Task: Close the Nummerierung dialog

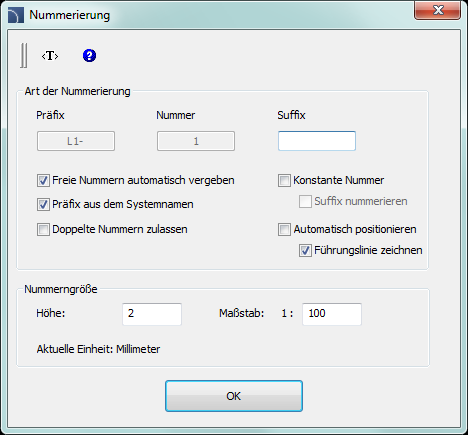Action: (437, 10)
